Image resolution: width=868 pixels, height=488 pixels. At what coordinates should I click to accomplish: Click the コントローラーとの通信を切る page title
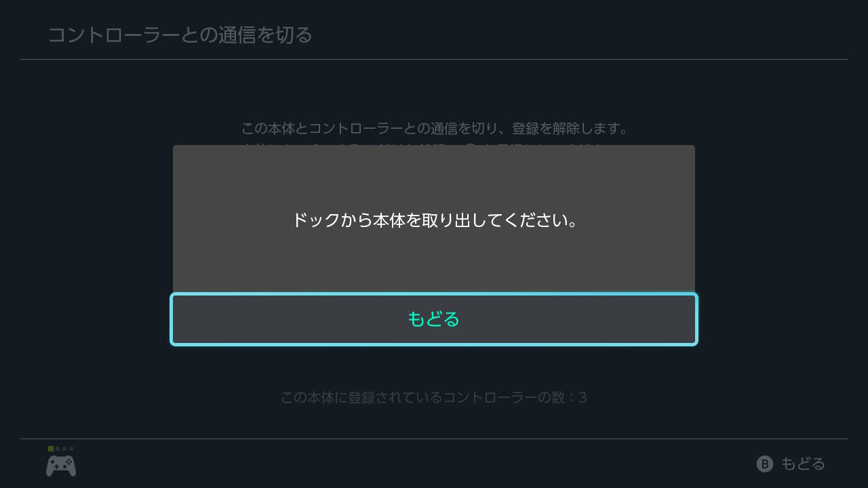pyautogui.click(x=180, y=35)
